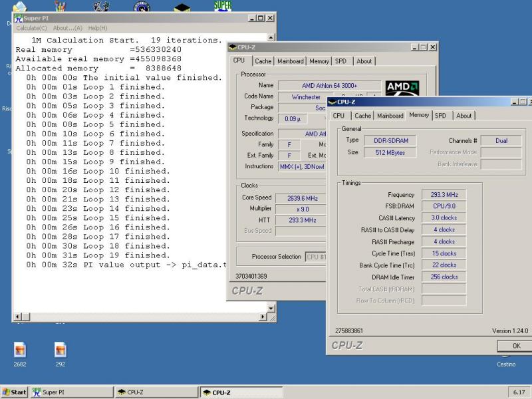Activate the second, highlighted CPU-Z taskbar button
The width and height of the screenshot is (532, 399).
241,392
